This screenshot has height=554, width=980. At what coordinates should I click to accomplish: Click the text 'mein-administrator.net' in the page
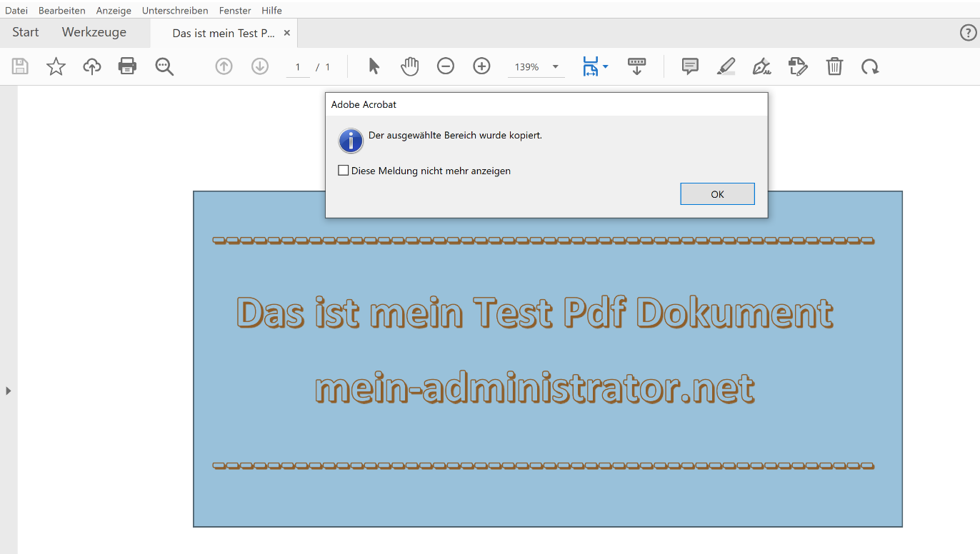(x=535, y=388)
